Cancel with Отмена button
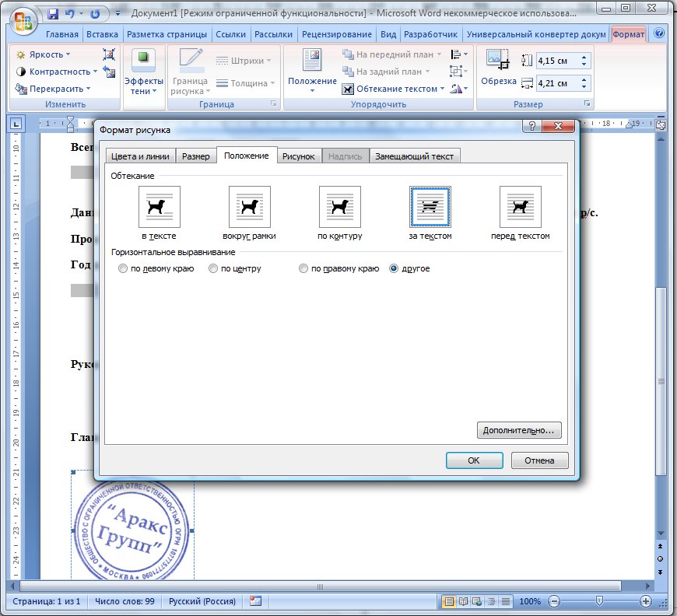The image size is (677, 616). (x=539, y=460)
